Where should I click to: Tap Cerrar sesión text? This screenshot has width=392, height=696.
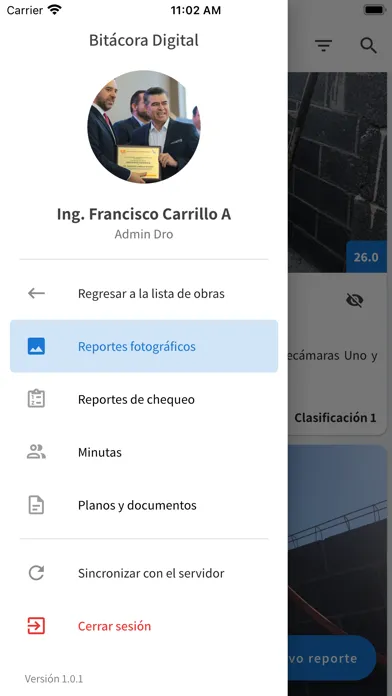click(115, 626)
